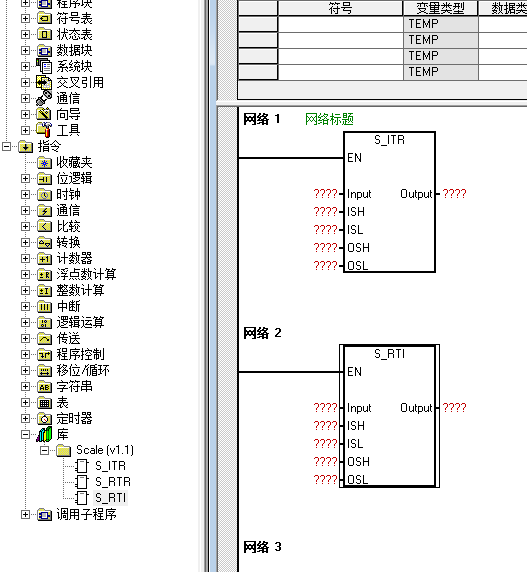Click the 库 libraries icon

pos(44,434)
